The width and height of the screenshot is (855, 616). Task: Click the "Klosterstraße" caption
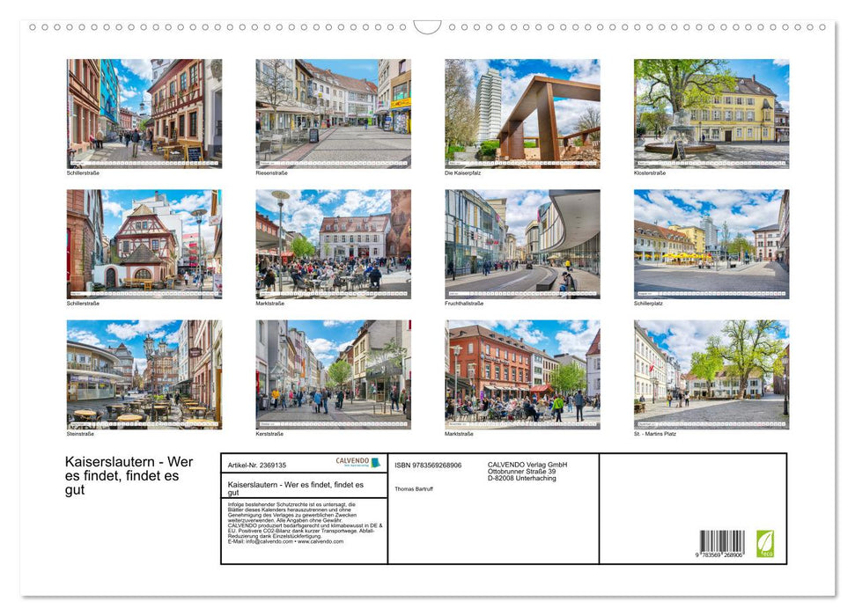pyautogui.click(x=650, y=172)
